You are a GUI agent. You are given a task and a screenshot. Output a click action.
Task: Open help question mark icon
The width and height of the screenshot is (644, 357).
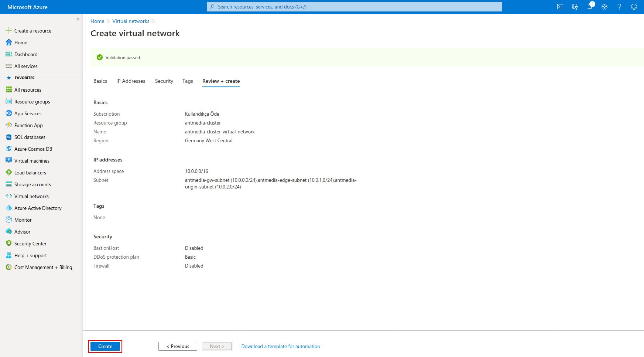click(619, 7)
